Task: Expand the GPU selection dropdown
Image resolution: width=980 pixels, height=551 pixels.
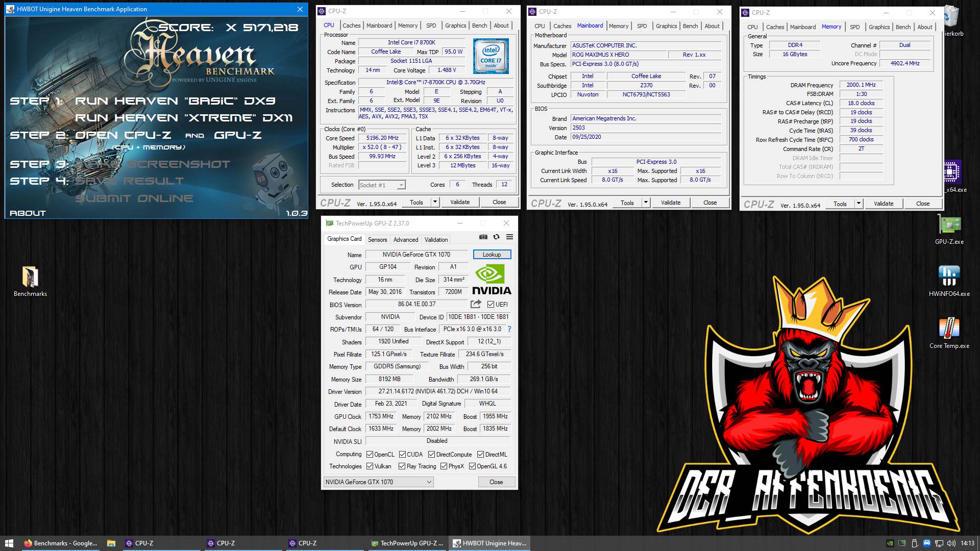Action: pyautogui.click(x=379, y=482)
